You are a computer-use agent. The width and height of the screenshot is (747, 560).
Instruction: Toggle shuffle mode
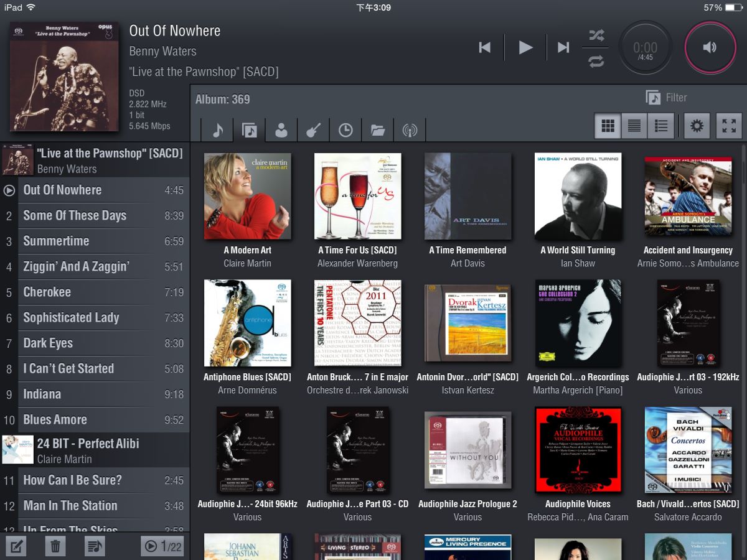[596, 35]
